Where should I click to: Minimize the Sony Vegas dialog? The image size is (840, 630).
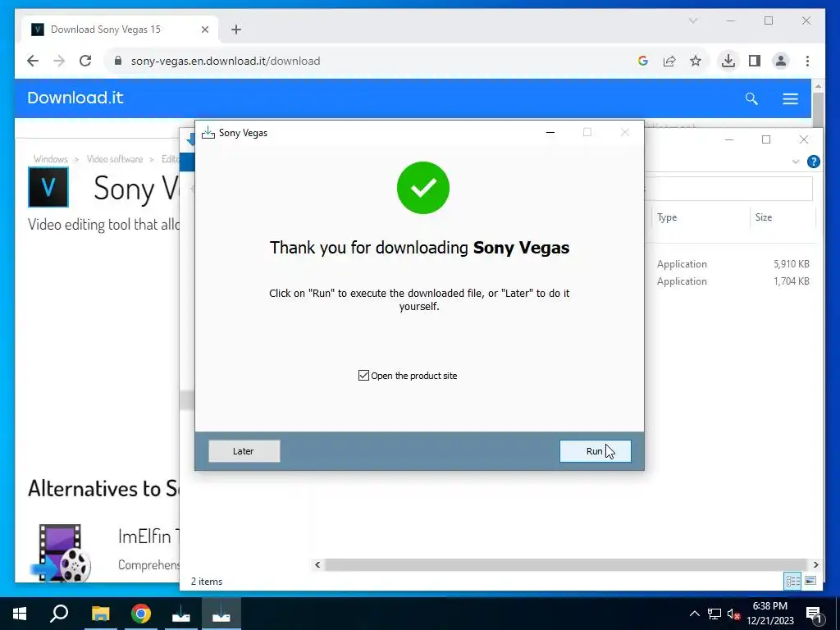click(550, 132)
